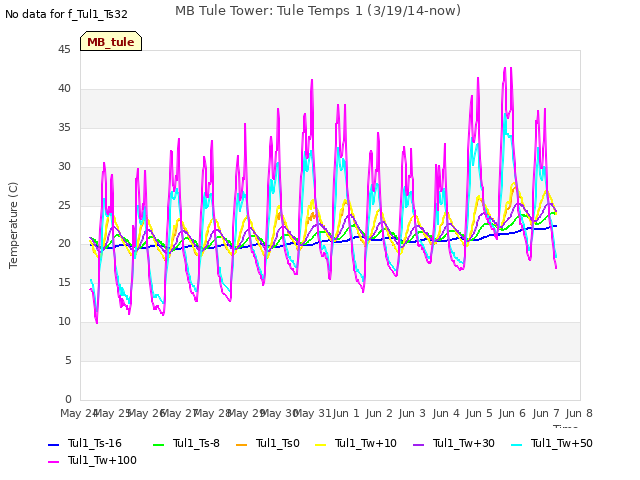Select the Tul1_Tw+50 legend label
This screenshot has height=480, width=640.
pos(562,443)
